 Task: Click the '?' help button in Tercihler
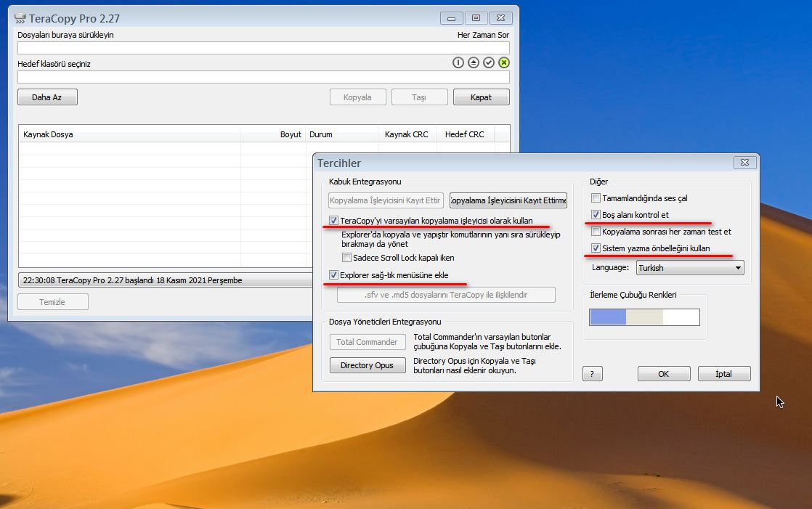pos(593,374)
